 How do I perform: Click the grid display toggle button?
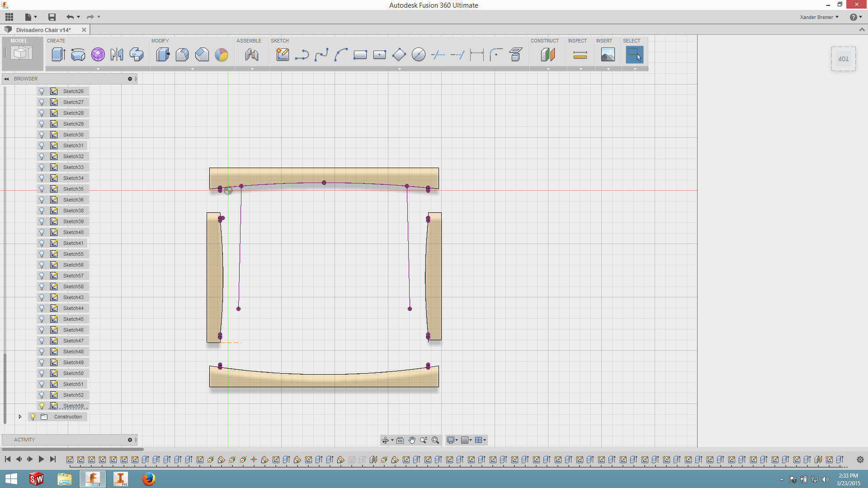pyautogui.click(x=466, y=441)
